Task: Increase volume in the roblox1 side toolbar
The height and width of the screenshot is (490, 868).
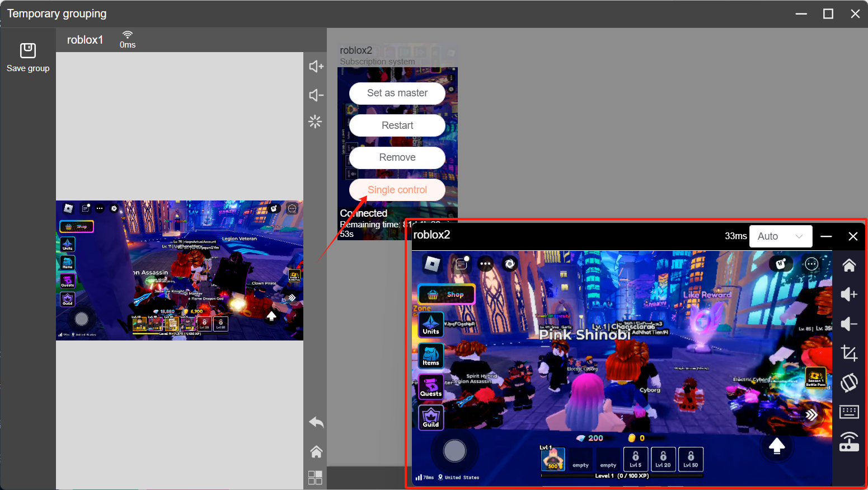Action: click(x=316, y=67)
